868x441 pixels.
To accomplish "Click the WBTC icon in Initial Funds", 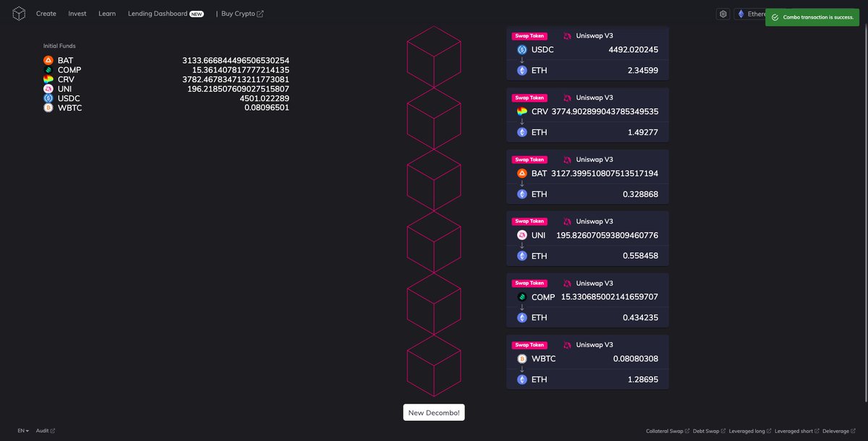I will 48,108.
